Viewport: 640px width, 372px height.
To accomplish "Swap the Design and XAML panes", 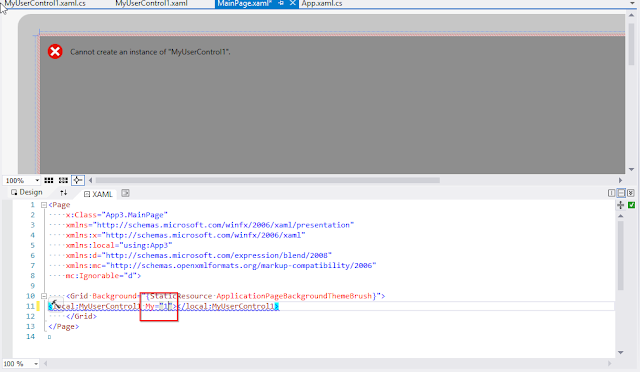I will (63, 193).
